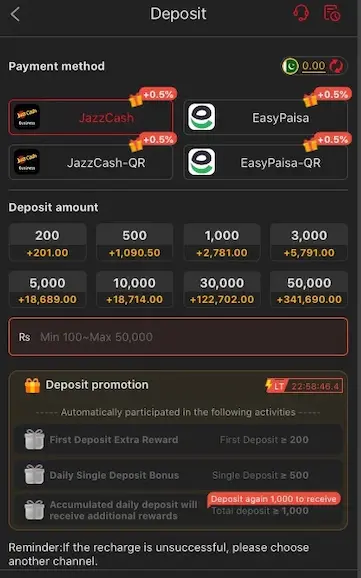Click the Daily Single Deposit Bonus gift icon
The image size is (361, 578).
[x=34, y=475]
